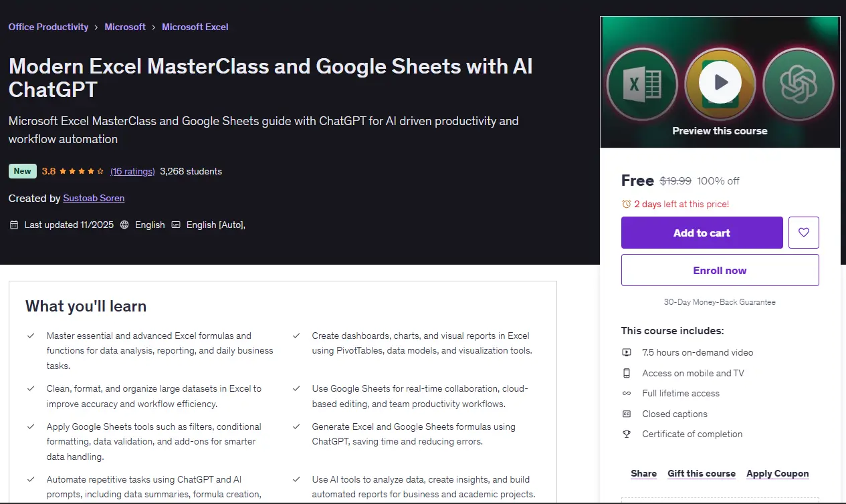Click Last updated 11/2025 text
Image resolution: width=846 pixels, height=504 pixels.
click(69, 225)
